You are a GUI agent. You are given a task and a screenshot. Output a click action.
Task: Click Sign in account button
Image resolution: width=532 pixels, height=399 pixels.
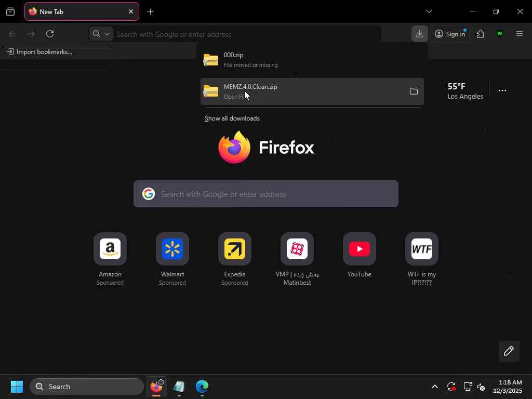tap(450, 34)
